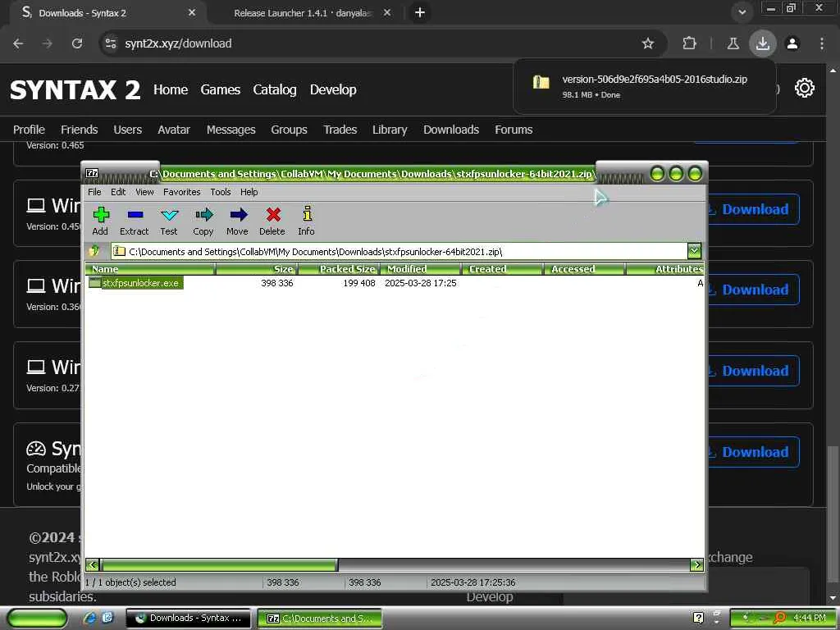Screen dimensions: 840x630
Task: Open the downloaded 2016studio.zip entry
Action: tap(645, 86)
